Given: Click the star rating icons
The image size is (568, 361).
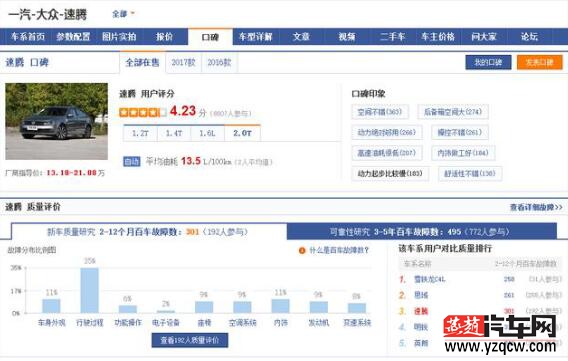Looking at the screenshot, I should [x=143, y=113].
